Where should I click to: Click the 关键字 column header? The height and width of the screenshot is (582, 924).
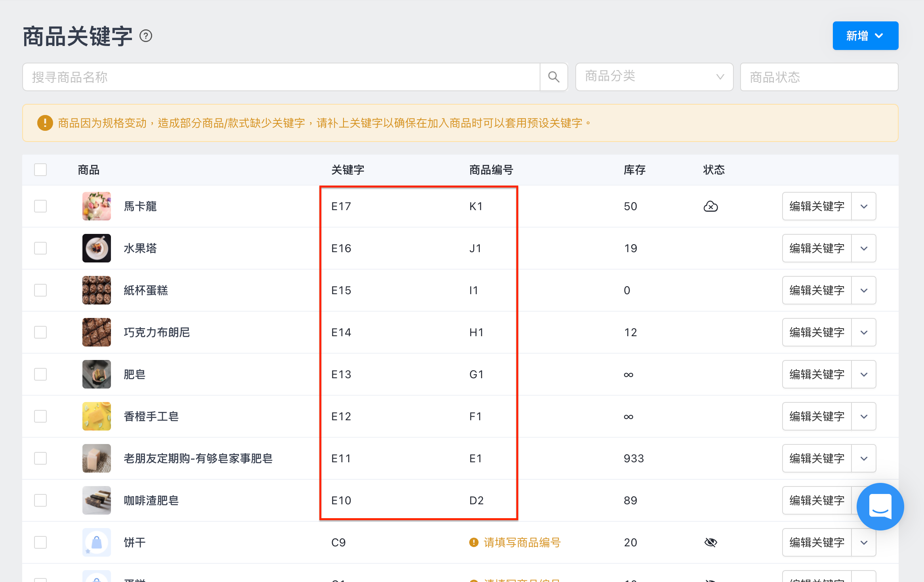tap(348, 170)
